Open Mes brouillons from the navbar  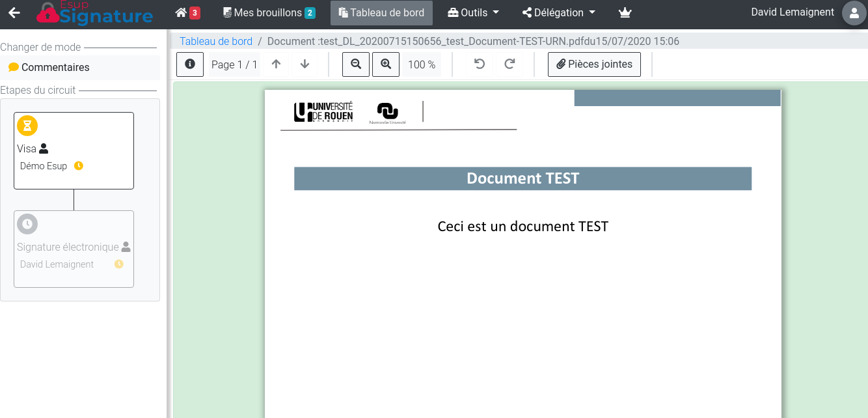[x=269, y=13]
